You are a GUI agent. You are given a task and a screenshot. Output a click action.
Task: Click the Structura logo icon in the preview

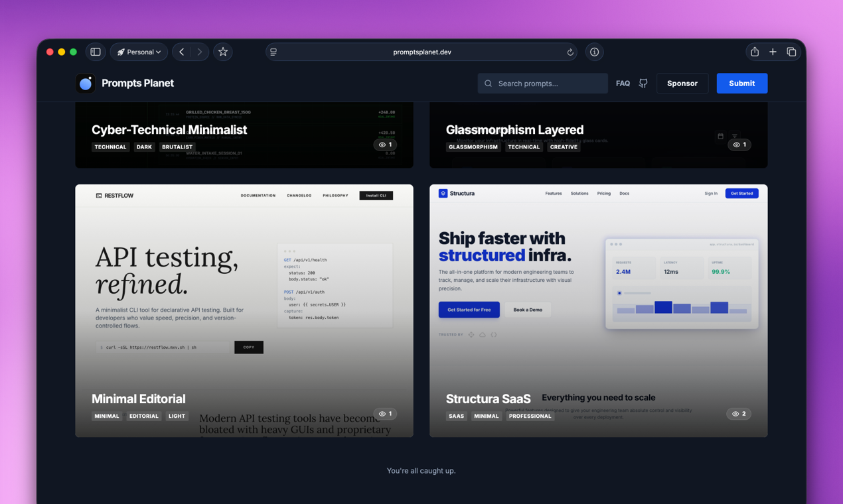click(443, 193)
